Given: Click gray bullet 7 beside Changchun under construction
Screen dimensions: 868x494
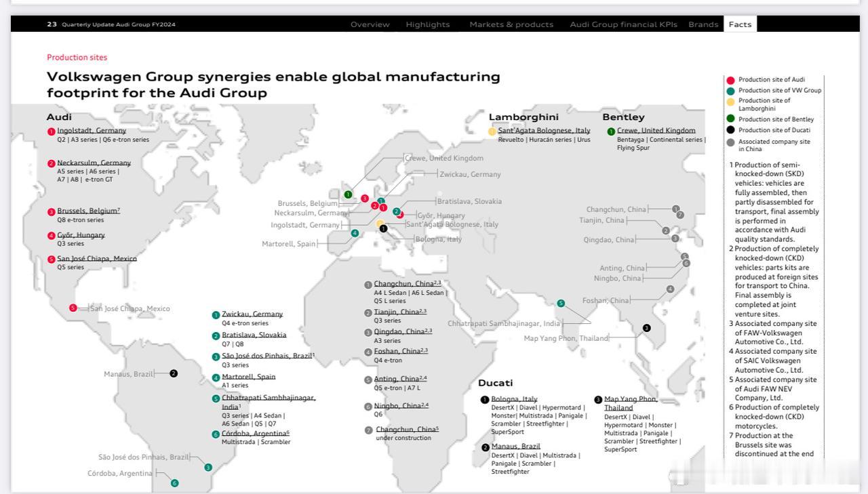Looking at the screenshot, I should (x=369, y=430).
